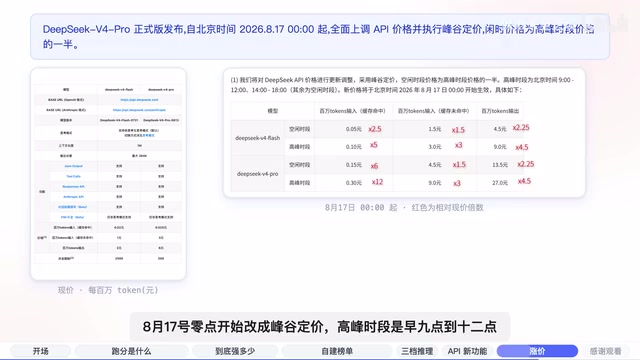The width and height of the screenshot is (640, 360).
Task: Click the red x12 multiplier
Action: (x=377, y=182)
